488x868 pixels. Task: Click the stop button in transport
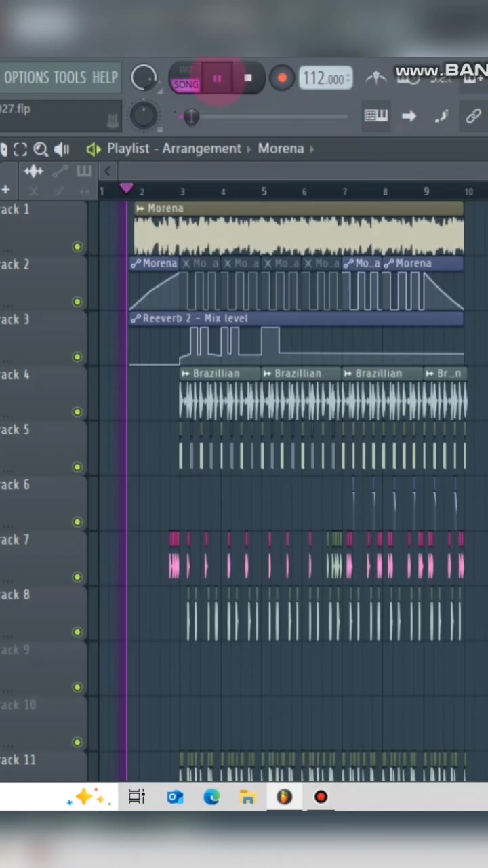point(248,79)
